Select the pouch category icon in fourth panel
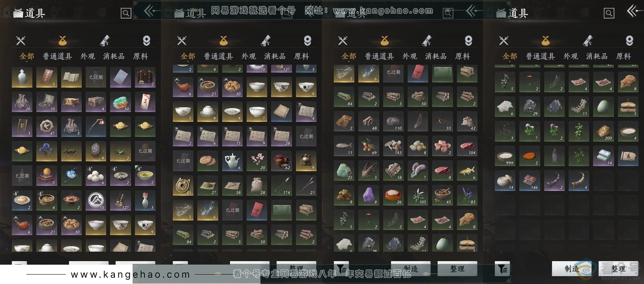This screenshot has height=284, width=644. coord(545,40)
